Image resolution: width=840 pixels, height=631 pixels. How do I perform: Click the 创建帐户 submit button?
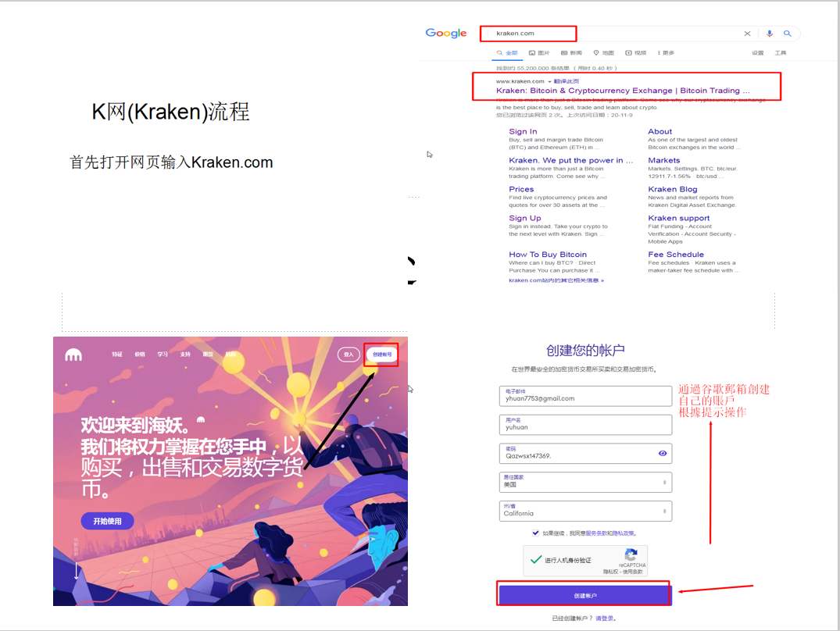tap(584, 594)
